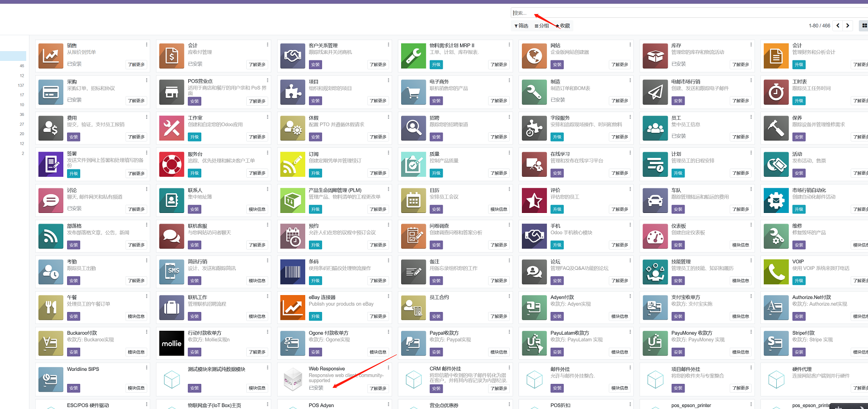This screenshot has height=409, width=868.
Task: Click the 招聘 magnifier icon
Action: pyautogui.click(x=413, y=128)
